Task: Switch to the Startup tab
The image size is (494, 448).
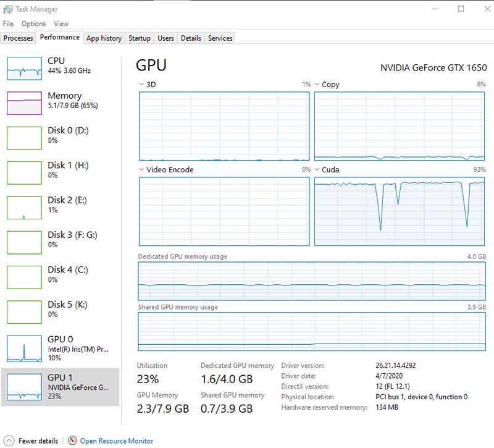Action: click(x=140, y=38)
